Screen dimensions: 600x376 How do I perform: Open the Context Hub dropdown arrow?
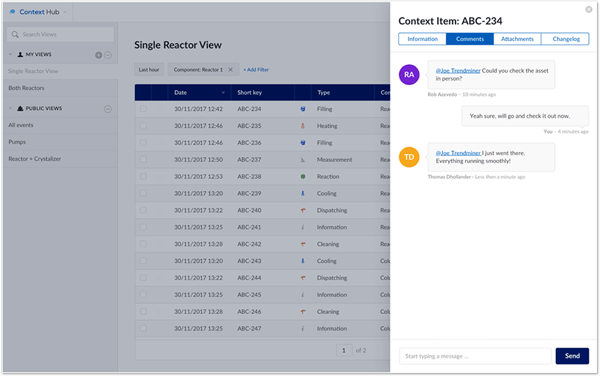click(x=65, y=12)
